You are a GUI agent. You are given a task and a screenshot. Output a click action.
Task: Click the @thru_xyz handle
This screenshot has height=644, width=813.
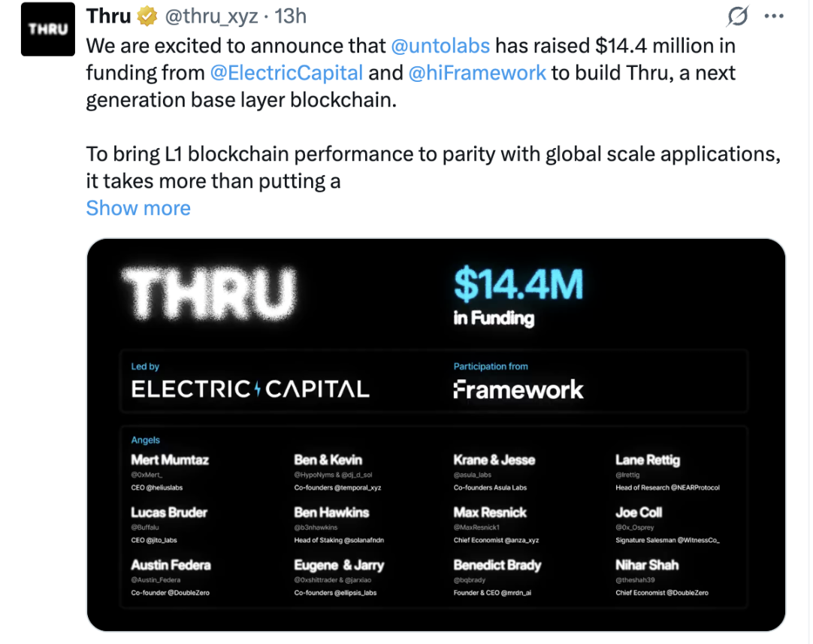[210, 17]
